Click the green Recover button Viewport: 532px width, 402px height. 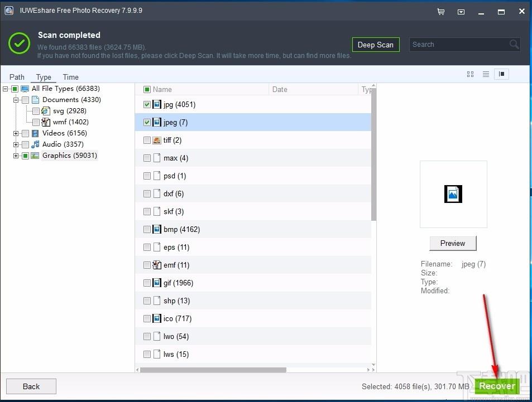pyautogui.click(x=497, y=386)
